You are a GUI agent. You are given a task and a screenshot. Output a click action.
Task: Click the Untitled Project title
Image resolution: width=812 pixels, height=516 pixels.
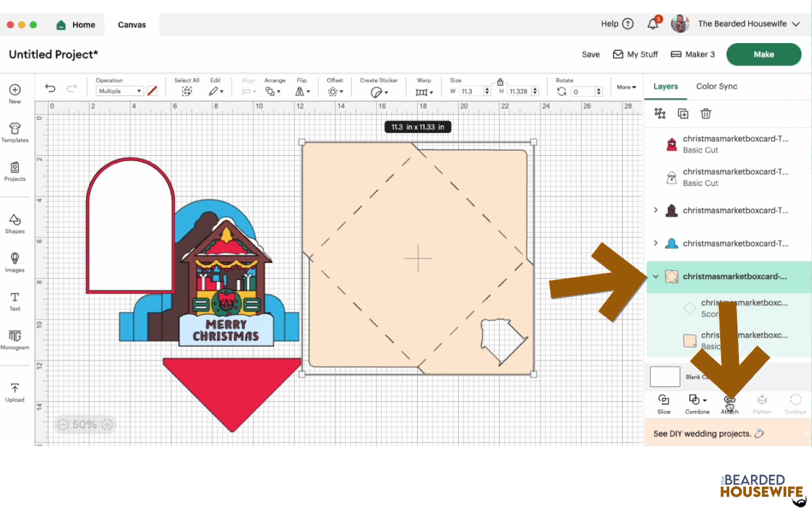click(53, 54)
